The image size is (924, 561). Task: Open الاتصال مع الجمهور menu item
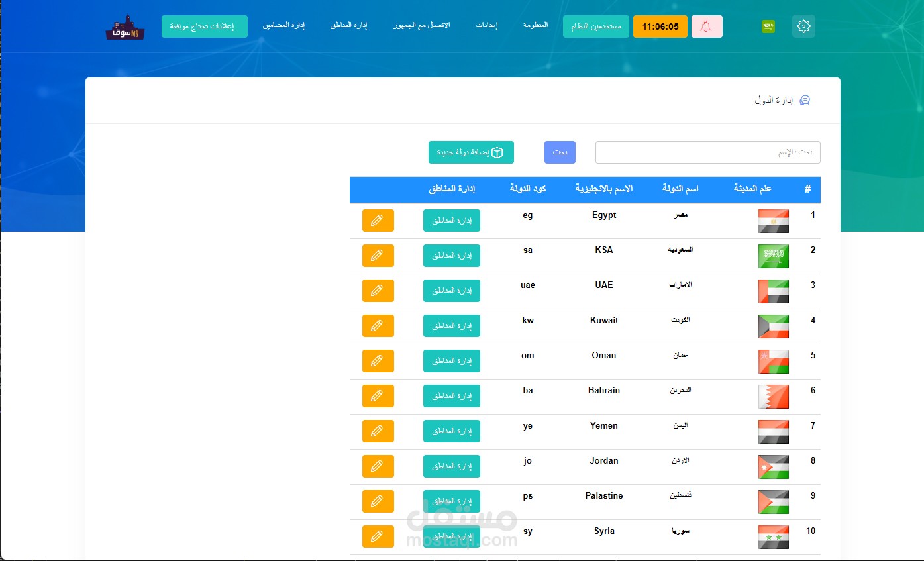coord(421,25)
